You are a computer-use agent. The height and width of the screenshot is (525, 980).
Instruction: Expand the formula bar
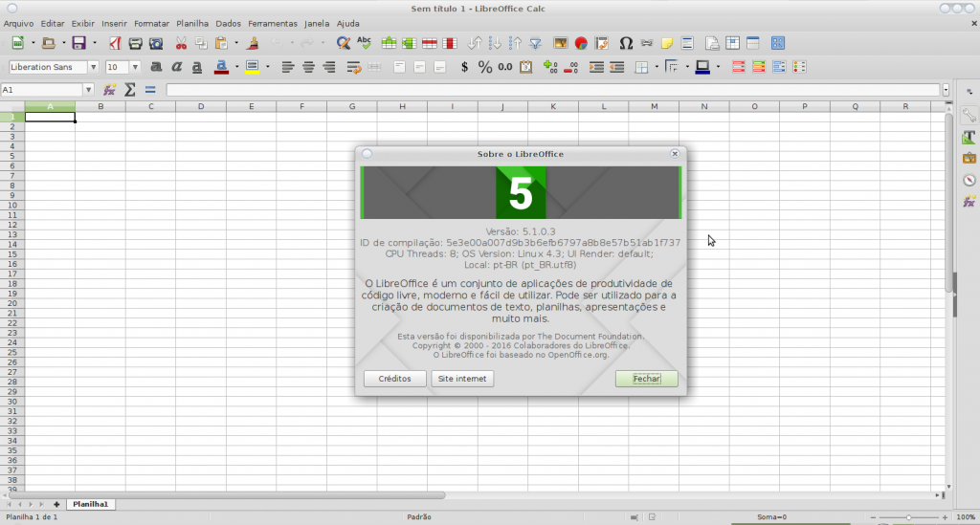point(946,90)
